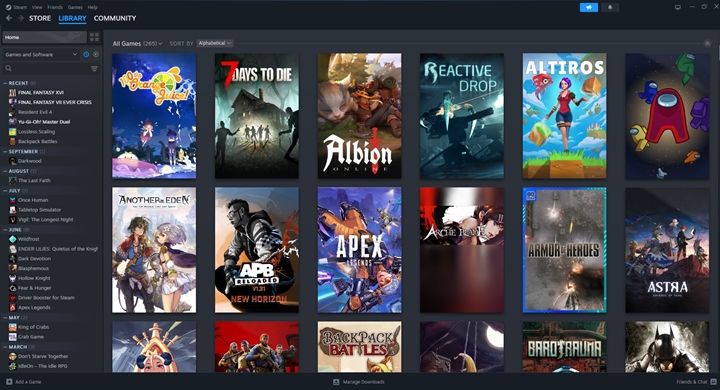Click Don't Starve Together sidebar icon
Screen dimensions: 720x390
point(12,356)
